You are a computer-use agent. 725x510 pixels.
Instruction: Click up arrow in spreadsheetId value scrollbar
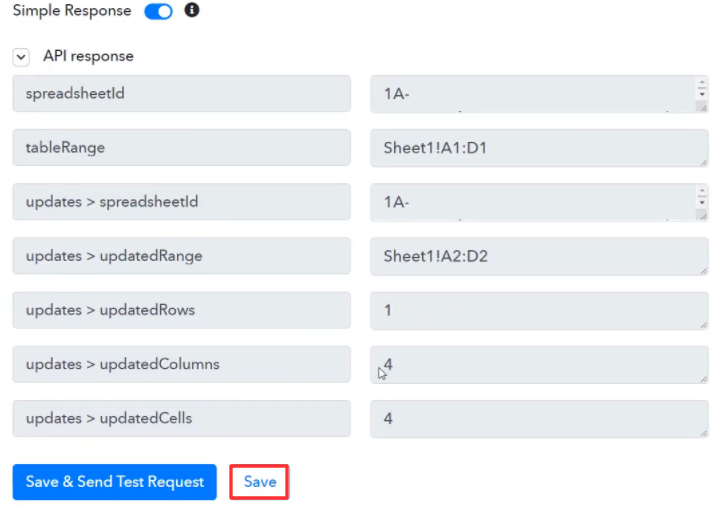click(x=702, y=83)
